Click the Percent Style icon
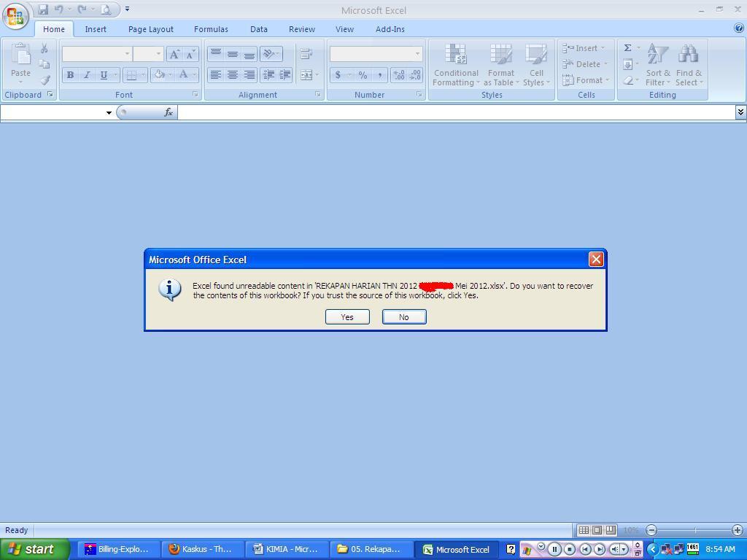The width and height of the screenshot is (747, 560). point(363,75)
